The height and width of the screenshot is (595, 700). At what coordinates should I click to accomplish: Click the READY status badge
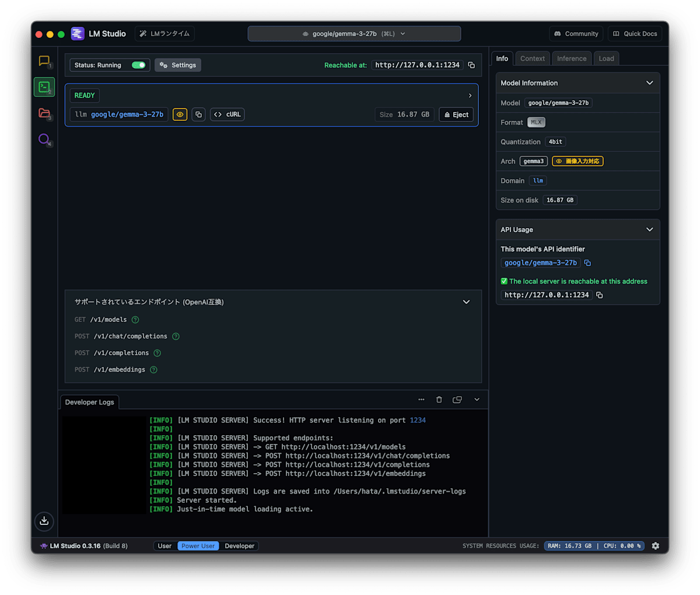tap(85, 96)
